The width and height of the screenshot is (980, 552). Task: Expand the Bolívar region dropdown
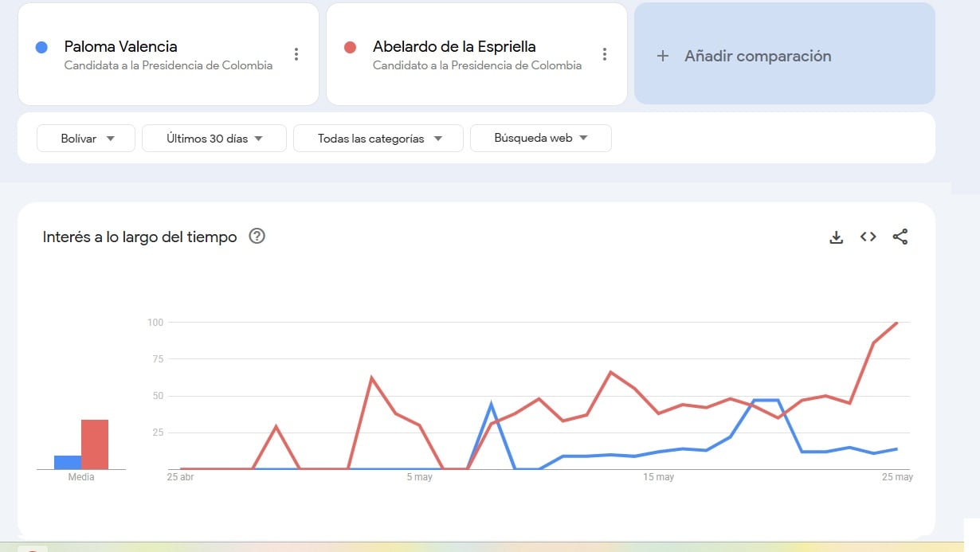click(x=86, y=138)
